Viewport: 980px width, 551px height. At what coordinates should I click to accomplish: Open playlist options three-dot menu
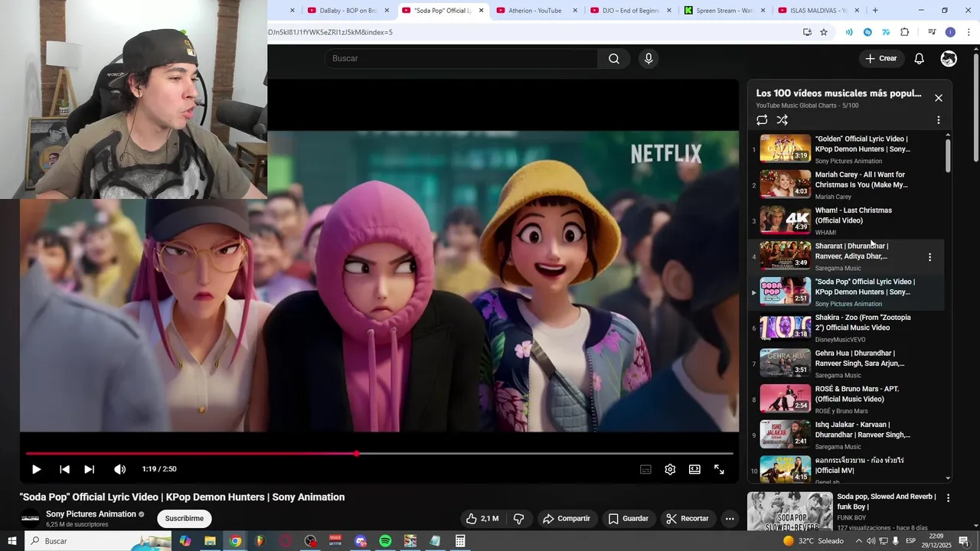(939, 120)
